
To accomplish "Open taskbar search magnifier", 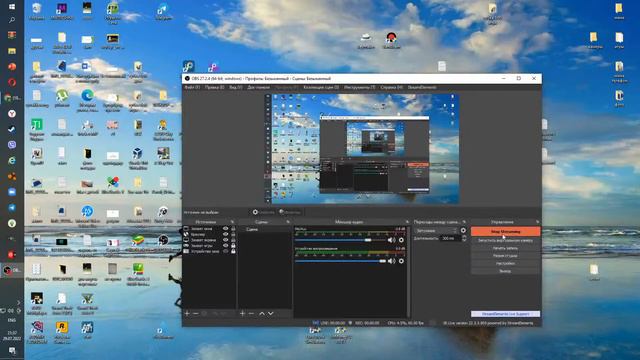I will [x=12, y=20].
